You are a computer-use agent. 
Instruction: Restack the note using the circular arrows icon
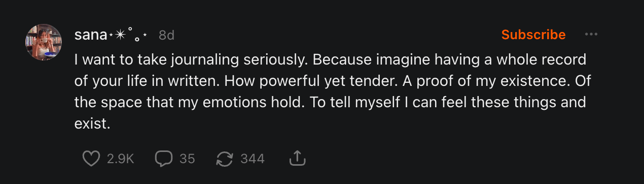[225, 159]
